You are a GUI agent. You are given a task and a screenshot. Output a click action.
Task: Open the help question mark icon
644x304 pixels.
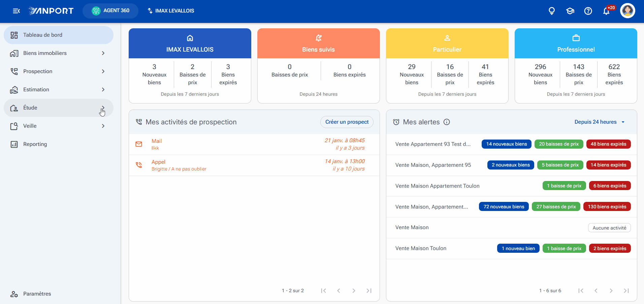click(x=588, y=11)
